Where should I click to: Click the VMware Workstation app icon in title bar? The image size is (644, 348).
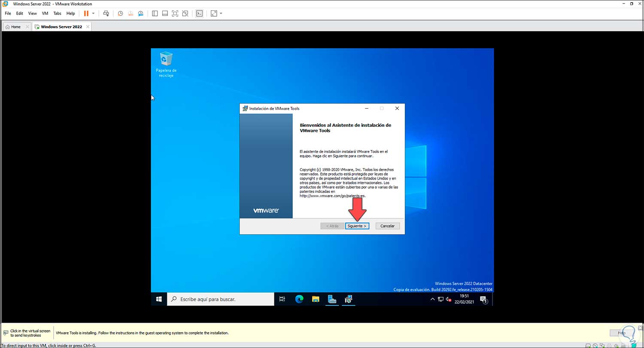[x=5, y=4]
